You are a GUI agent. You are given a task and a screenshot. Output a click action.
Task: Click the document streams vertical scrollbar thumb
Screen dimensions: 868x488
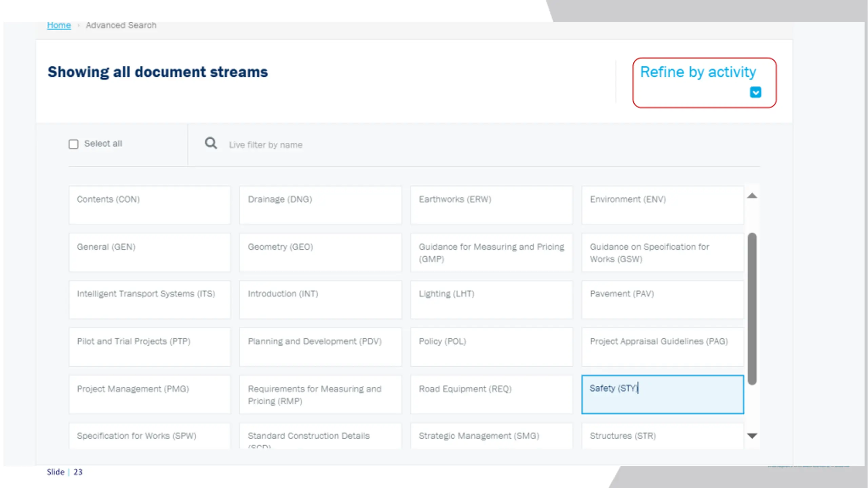point(752,308)
